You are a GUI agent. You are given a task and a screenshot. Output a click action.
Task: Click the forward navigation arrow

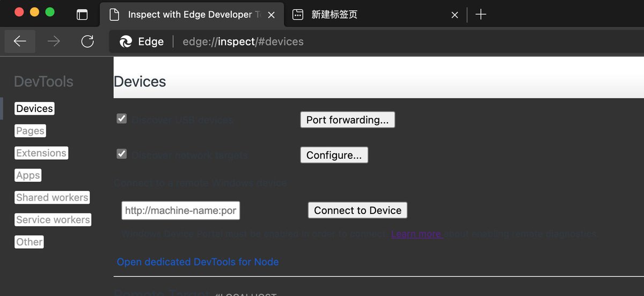click(x=54, y=41)
